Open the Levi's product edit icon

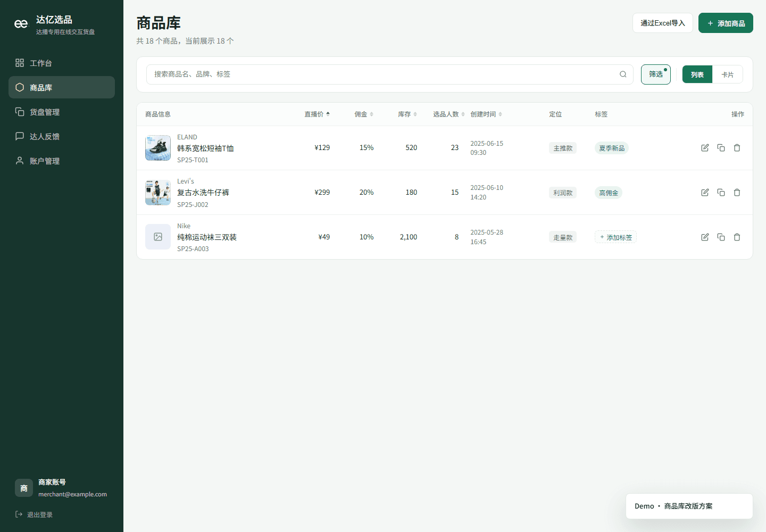(705, 193)
